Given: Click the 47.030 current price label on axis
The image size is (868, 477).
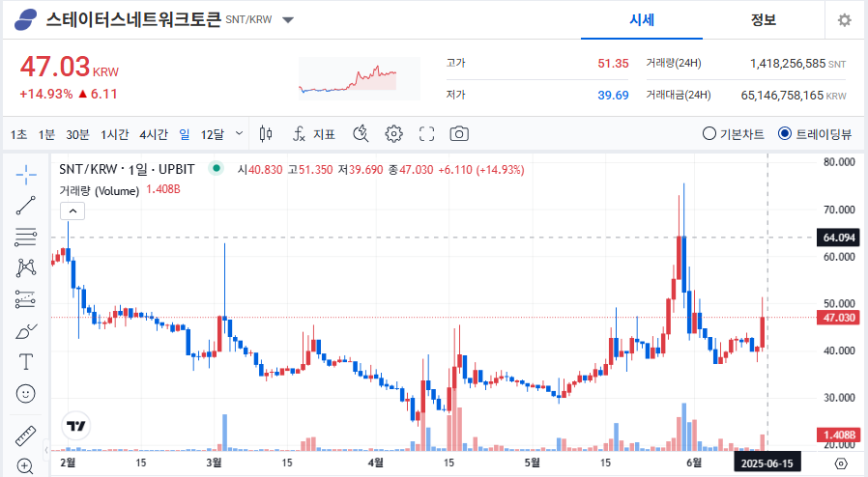Looking at the screenshot, I should click(839, 318).
